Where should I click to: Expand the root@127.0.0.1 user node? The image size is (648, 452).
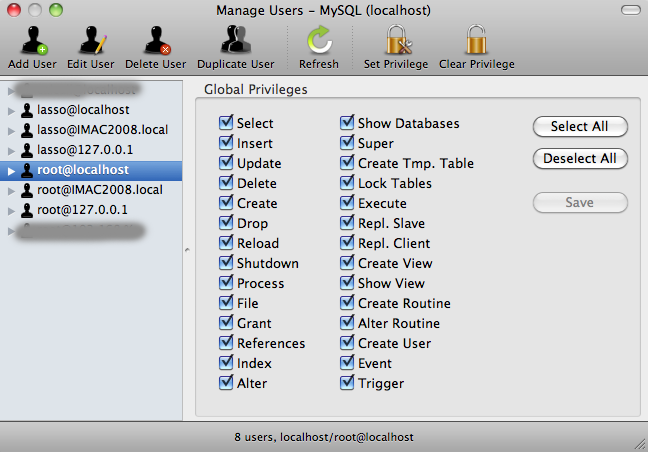point(12,211)
